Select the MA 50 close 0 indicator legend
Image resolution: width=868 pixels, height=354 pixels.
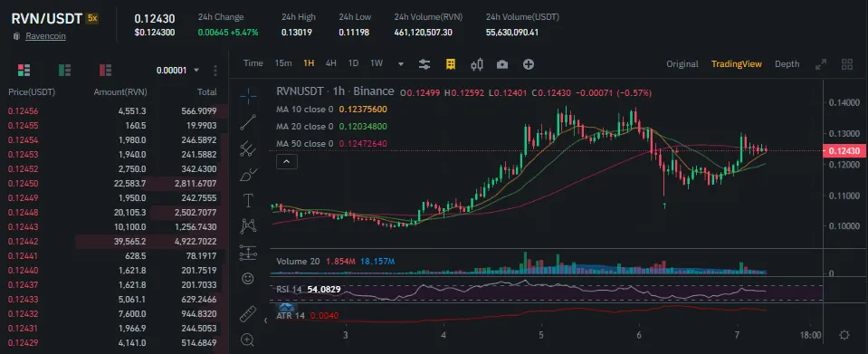(x=331, y=143)
